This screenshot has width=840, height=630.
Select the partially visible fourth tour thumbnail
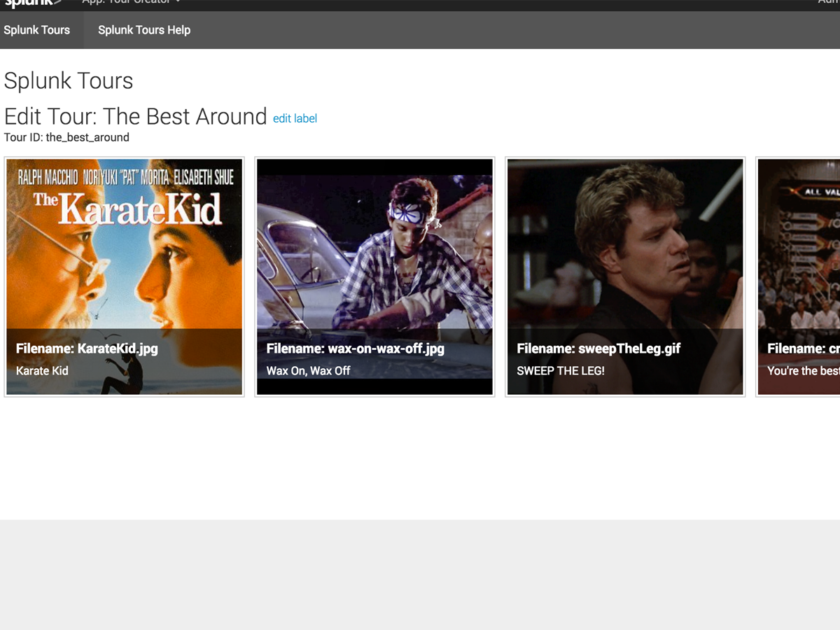798,277
